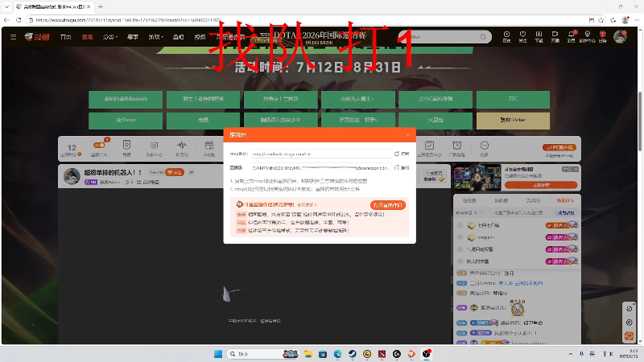This screenshot has width=644, height=362.
Task: Close the ad banner with its X
Action: [x=576, y=169]
